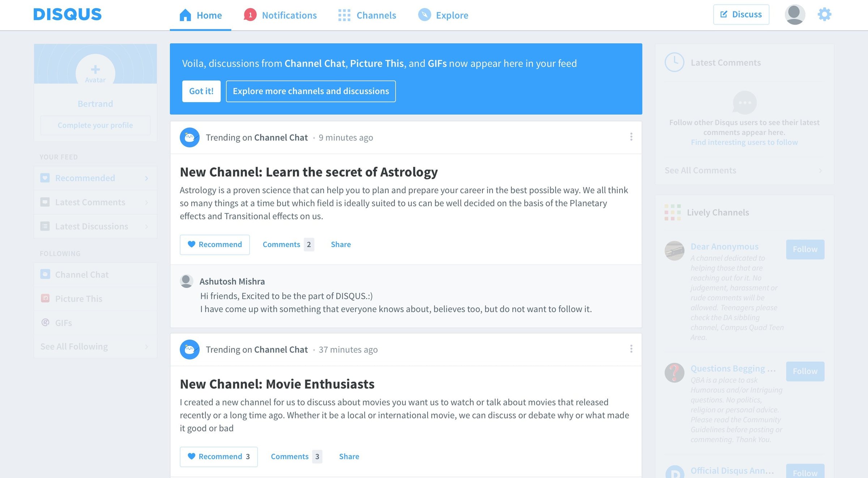Open GIFs in Following list
The image size is (868, 478).
tap(95, 323)
